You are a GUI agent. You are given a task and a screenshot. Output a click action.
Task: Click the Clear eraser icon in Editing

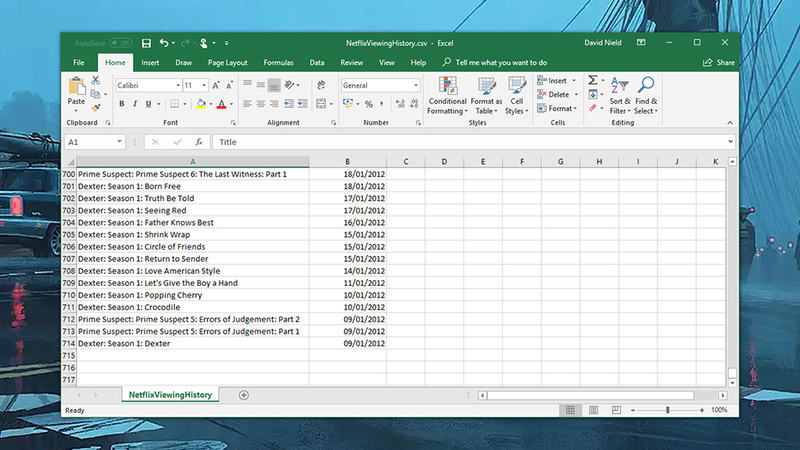coord(592,108)
